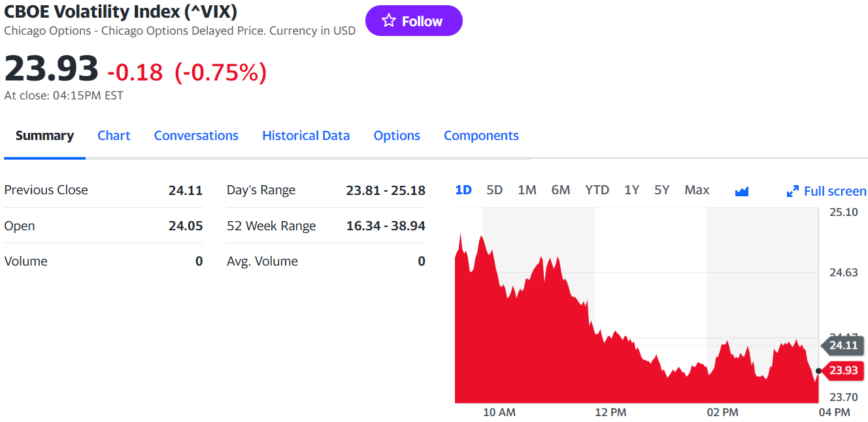Open the Options tab

[x=397, y=135]
